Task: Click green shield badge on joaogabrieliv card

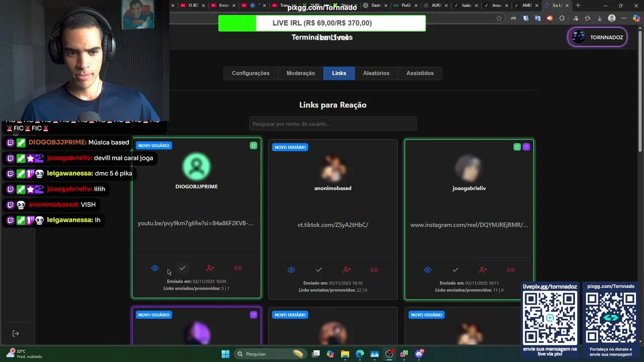Action: (x=517, y=147)
